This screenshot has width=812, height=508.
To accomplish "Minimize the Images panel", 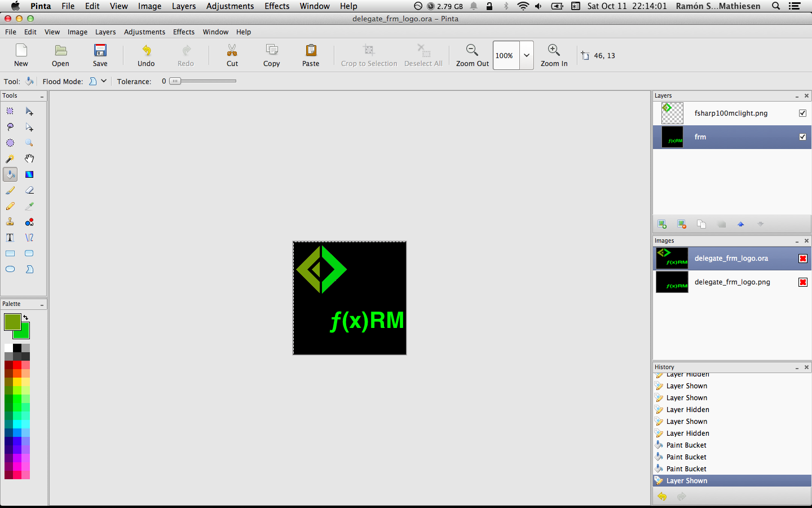I will (x=797, y=242).
